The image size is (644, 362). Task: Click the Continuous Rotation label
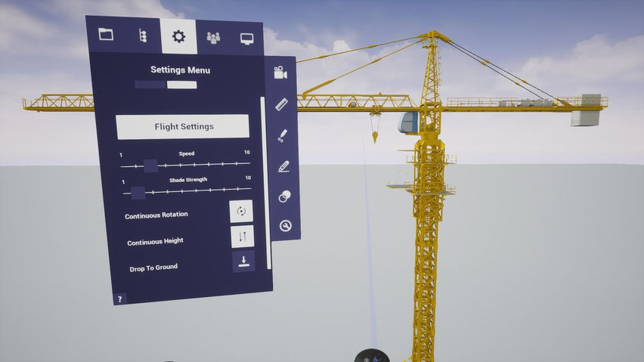click(x=156, y=215)
